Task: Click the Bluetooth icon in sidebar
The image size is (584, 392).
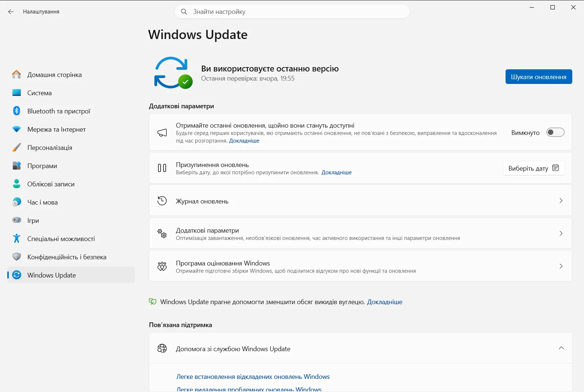Action: point(16,111)
